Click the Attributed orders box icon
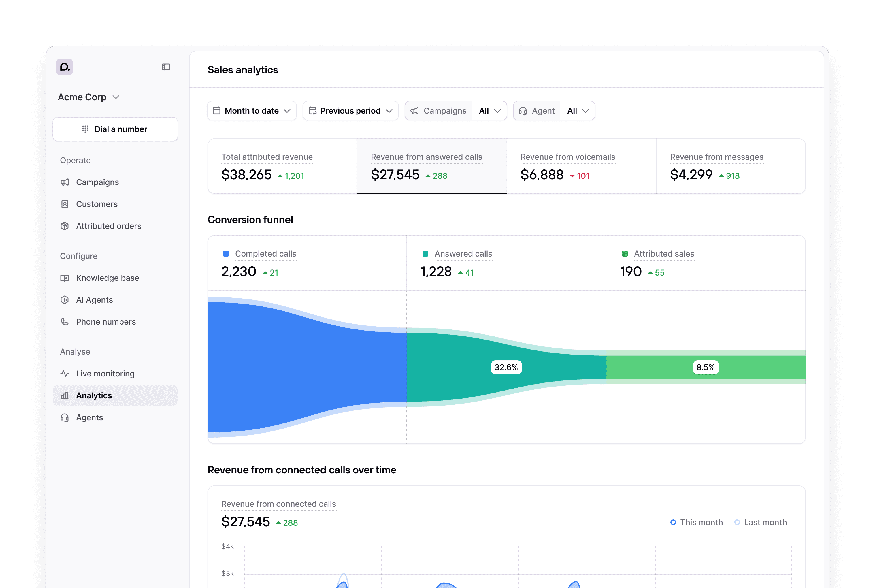 pos(65,226)
